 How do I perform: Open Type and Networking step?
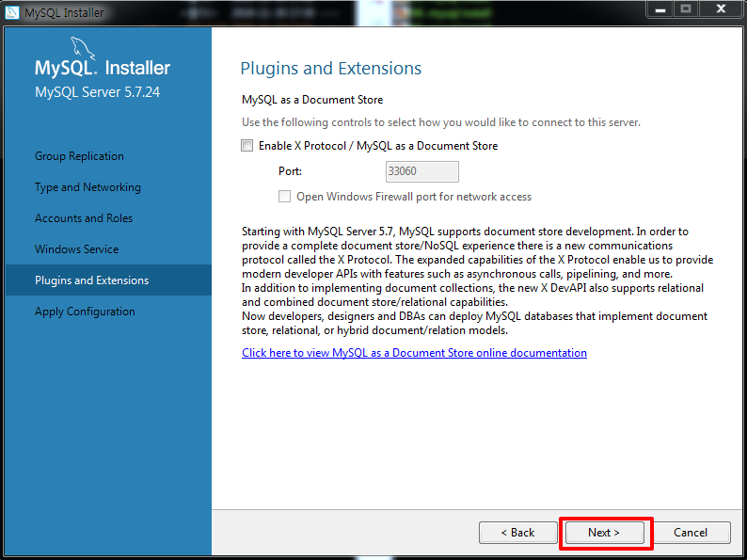pos(87,187)
